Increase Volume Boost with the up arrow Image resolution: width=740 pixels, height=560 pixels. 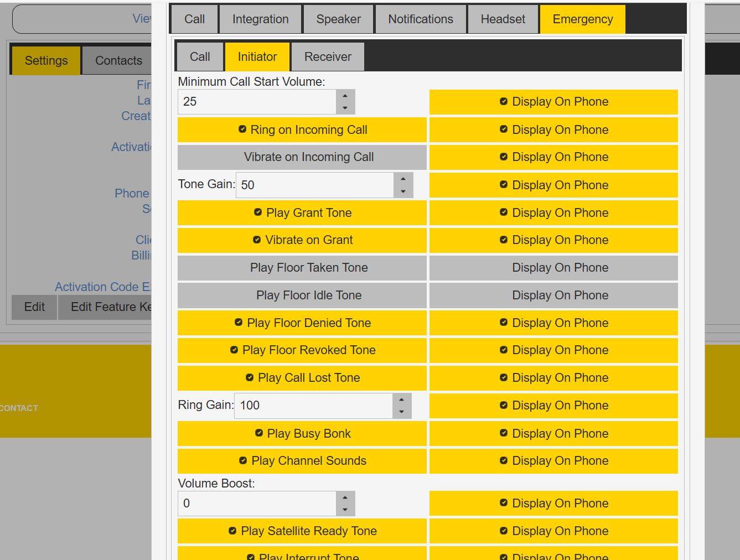pyautogui.click(x=345, y=497)
